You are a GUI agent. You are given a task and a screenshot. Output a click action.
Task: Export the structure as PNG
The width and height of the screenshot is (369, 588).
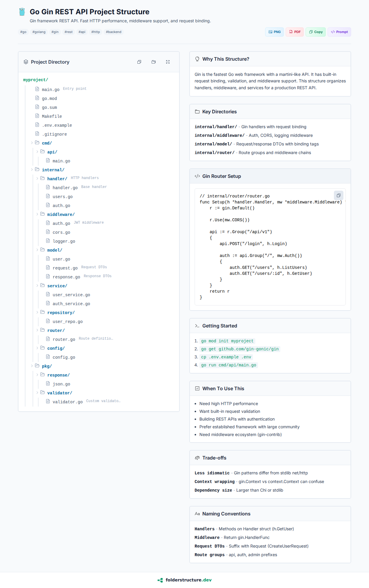(x=274, y=32)
